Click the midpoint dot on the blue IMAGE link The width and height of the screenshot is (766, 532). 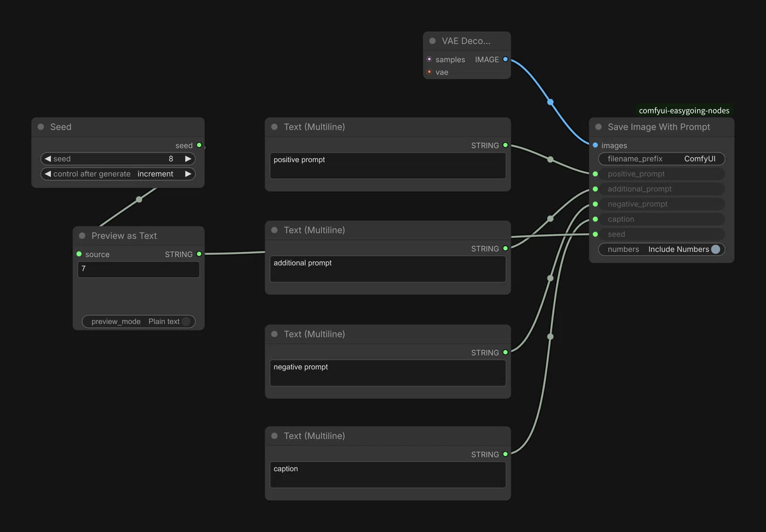coord(550,102)
